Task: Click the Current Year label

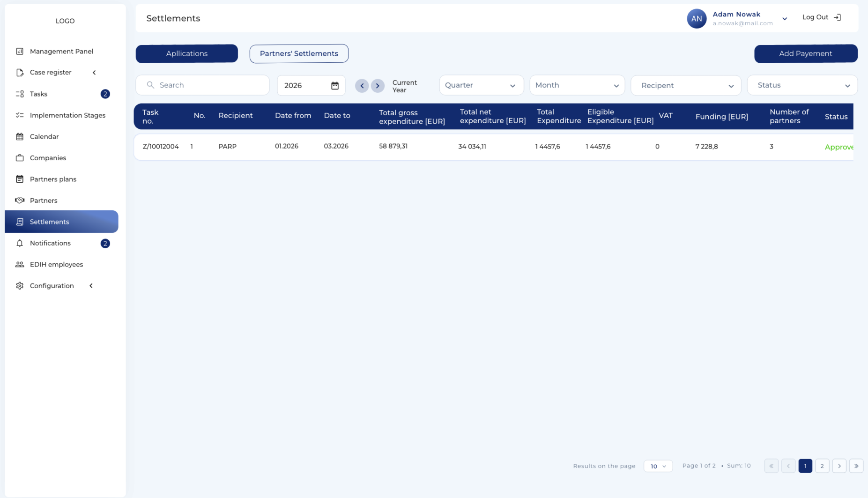Action: tap(404, 86)
